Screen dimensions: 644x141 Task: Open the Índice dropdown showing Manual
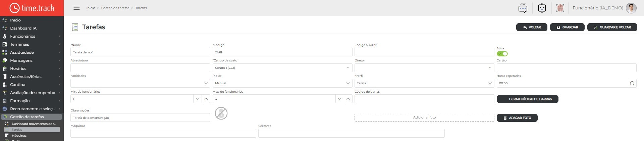(x=282, y=83)
